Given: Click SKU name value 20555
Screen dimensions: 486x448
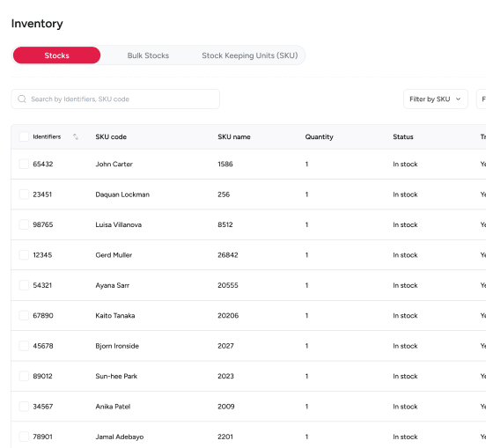Looking at the screenshot, I should click(228, 285).
